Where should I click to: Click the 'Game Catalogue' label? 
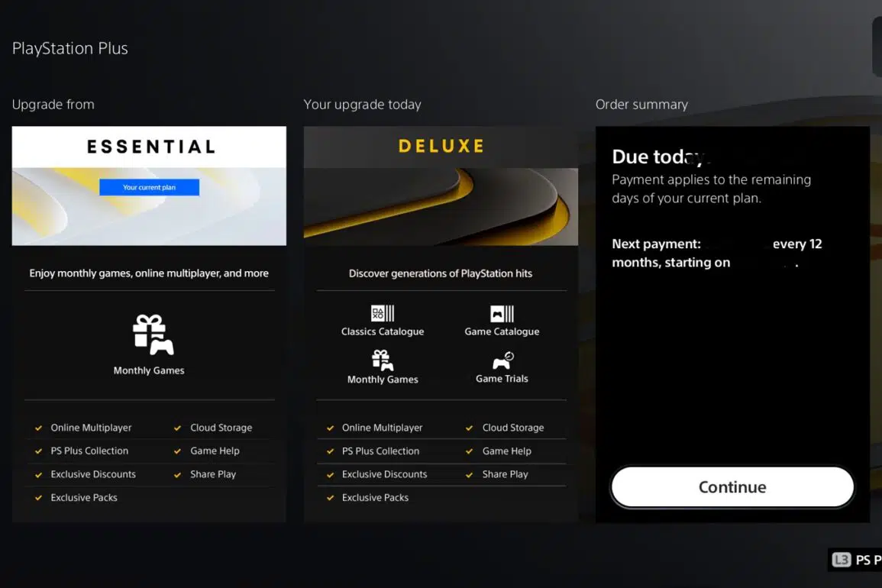(x=502, y=332)
